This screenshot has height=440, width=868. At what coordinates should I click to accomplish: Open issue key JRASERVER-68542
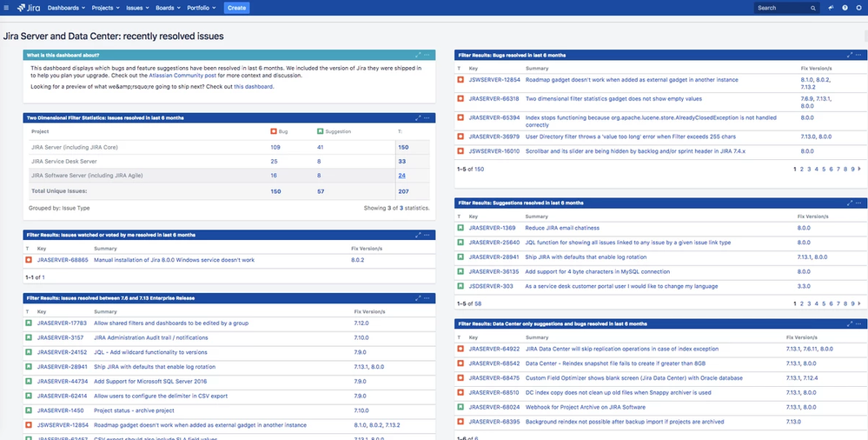pos(494,363)
